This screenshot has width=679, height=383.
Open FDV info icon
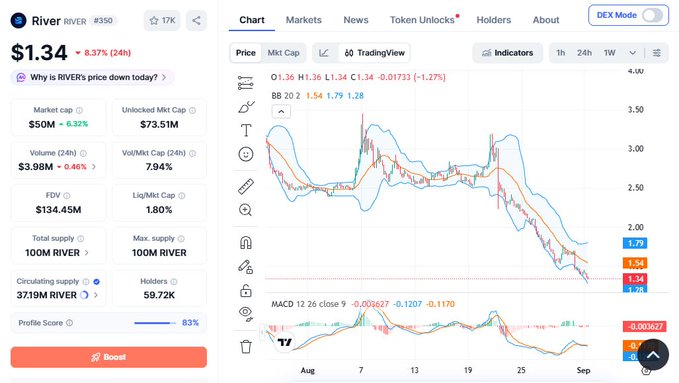click(67, 196)
